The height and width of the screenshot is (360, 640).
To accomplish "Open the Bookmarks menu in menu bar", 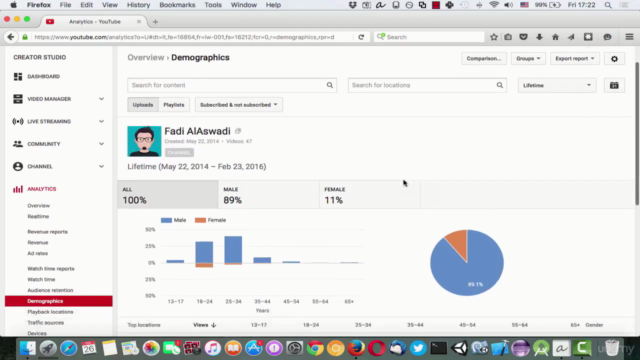I will [x=177, y=5].
